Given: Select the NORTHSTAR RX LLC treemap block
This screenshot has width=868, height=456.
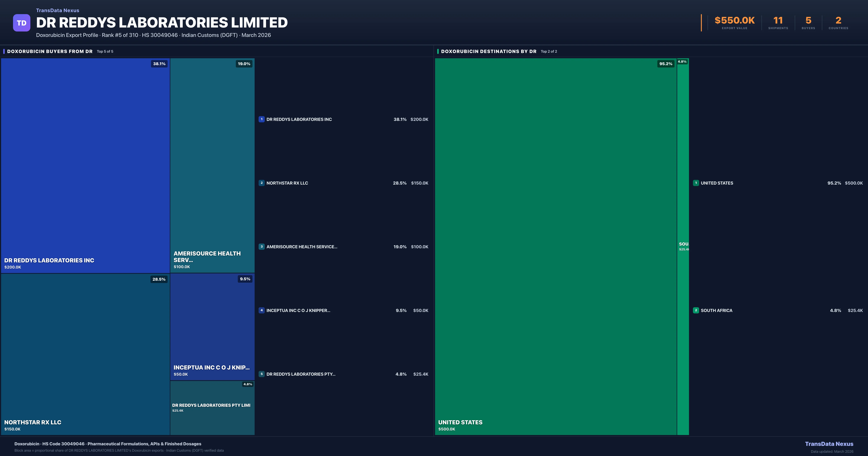Looking at the screenshot, I should pos(85,354).
